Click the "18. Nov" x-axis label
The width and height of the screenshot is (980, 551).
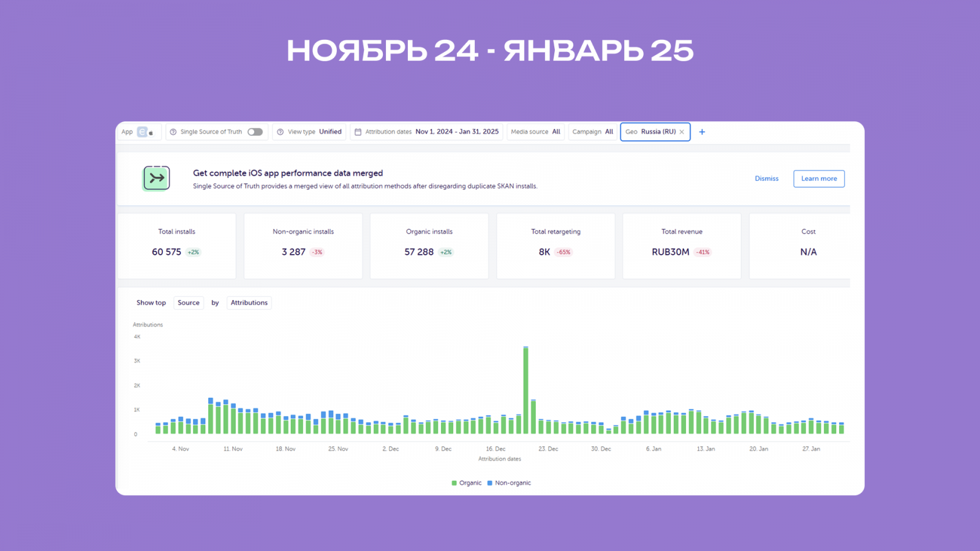click(285, 449)
